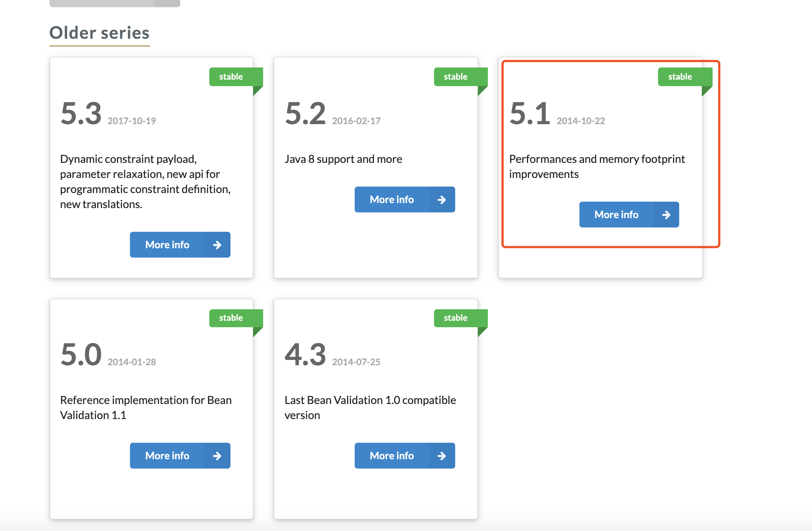Open More info for version 5.0
Image resolution: width=812 pixels, height=531 pixels.
pos(167,456)
